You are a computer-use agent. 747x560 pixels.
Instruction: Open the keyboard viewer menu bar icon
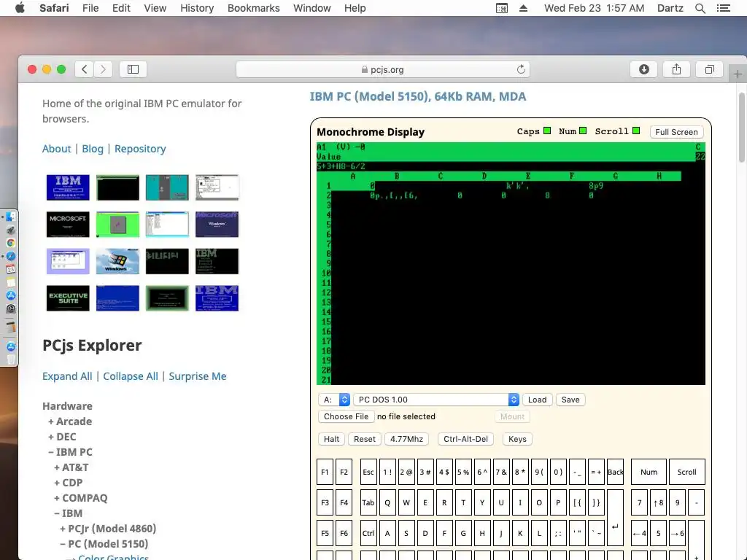[502, 8]
